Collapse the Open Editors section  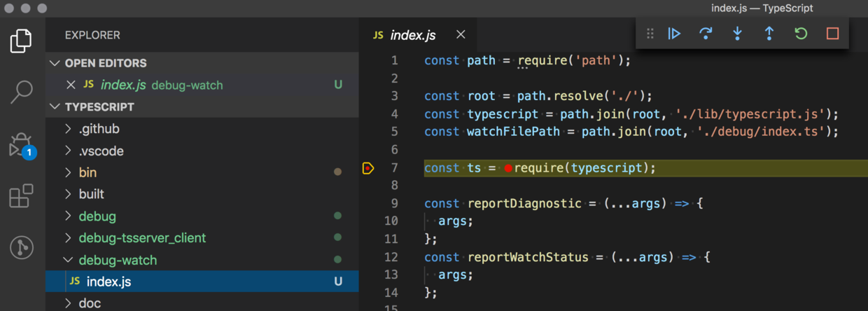click(x=55, y=63)
